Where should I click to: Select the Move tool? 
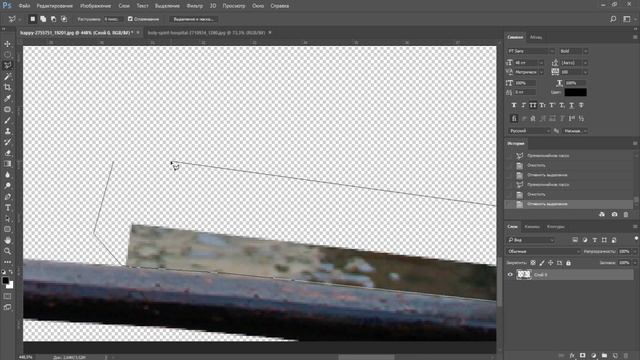pos(7,44)
